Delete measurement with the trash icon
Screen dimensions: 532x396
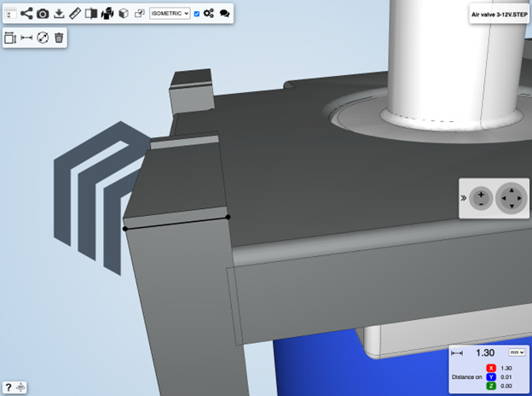[59, 38]
